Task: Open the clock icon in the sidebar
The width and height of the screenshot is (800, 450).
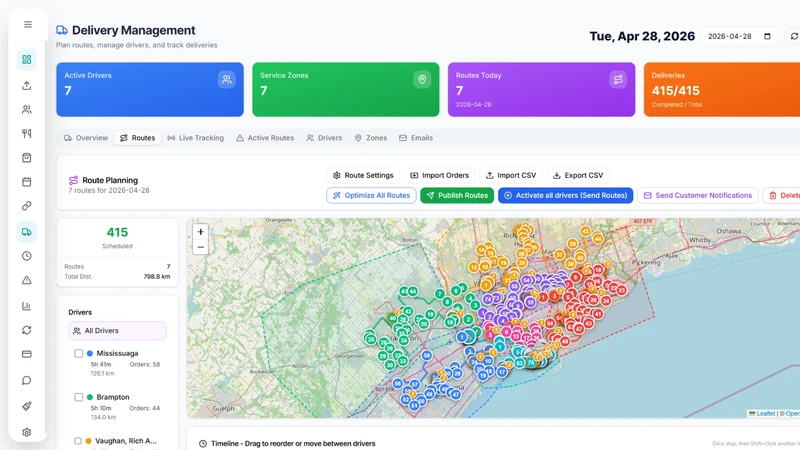Action: tap(27, 256)
